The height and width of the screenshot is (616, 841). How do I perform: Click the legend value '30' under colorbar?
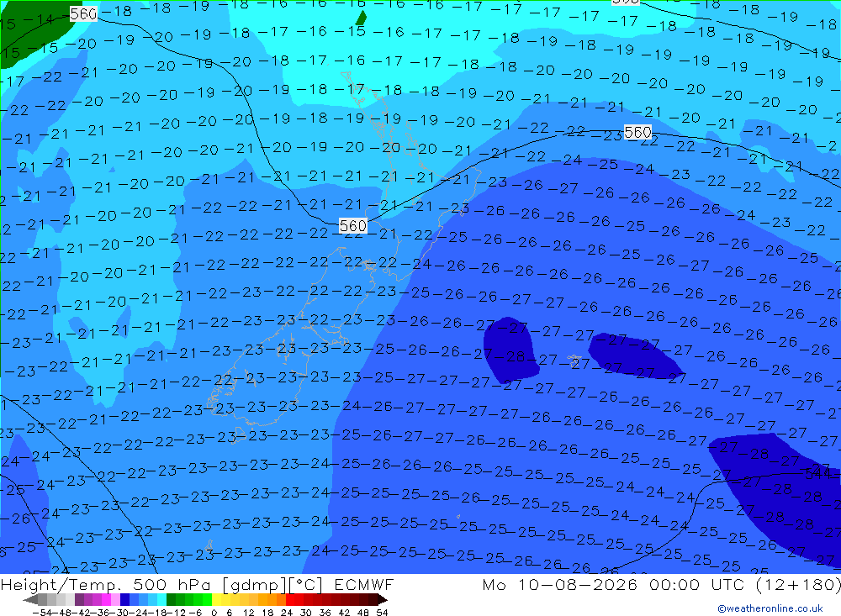click(306, 613)
